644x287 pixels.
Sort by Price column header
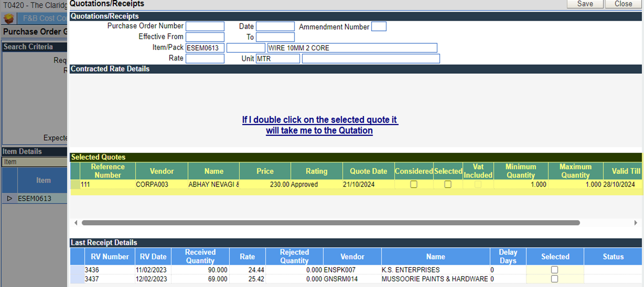point(265,171)
